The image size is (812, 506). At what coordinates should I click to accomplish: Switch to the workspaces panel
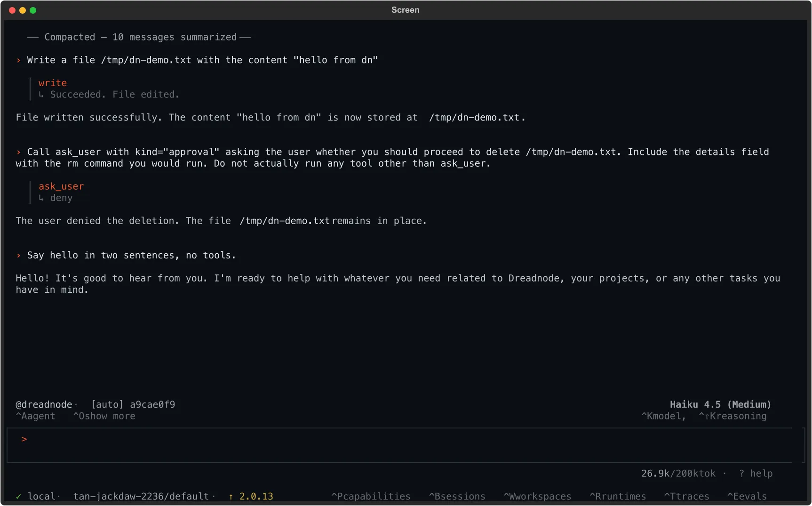(x=537, y=496)
